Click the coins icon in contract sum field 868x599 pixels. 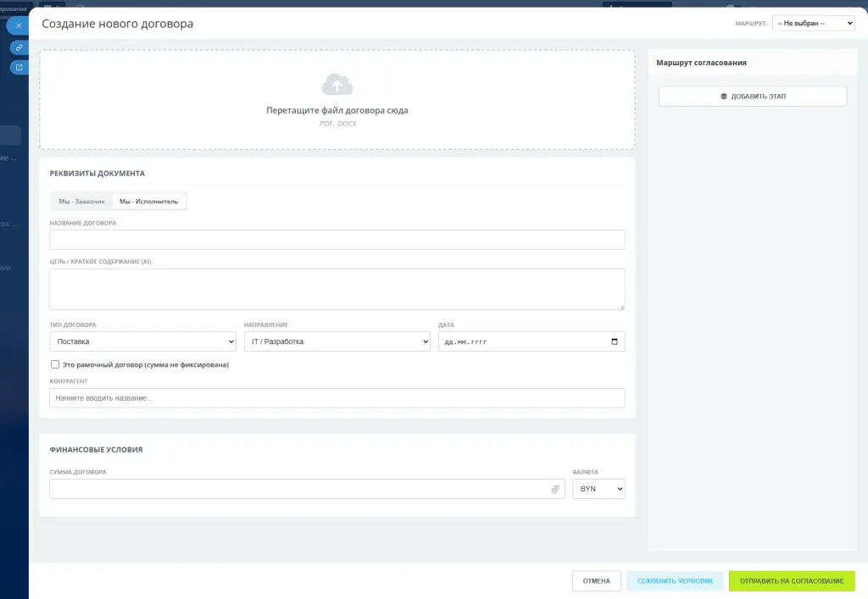click(x=555, y=490)
